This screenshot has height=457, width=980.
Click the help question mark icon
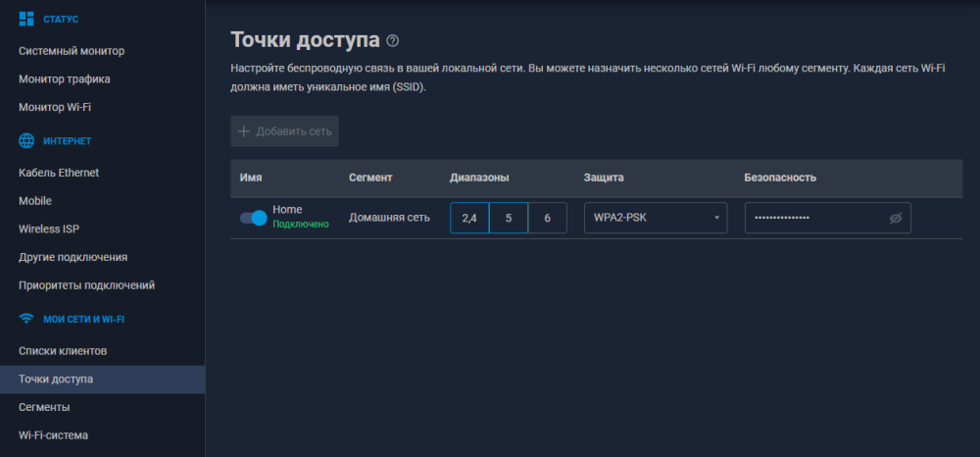pos(393,41)
